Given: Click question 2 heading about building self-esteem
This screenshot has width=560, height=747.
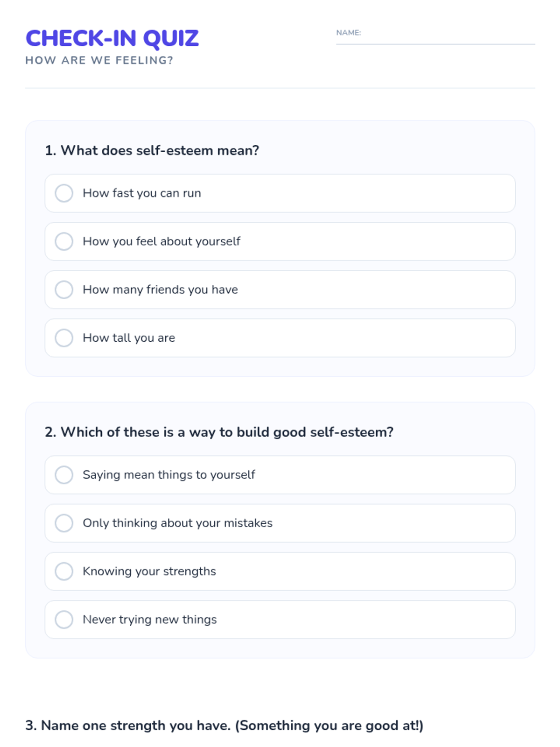Looking at the screenshot, I should (x=219, y=432).
